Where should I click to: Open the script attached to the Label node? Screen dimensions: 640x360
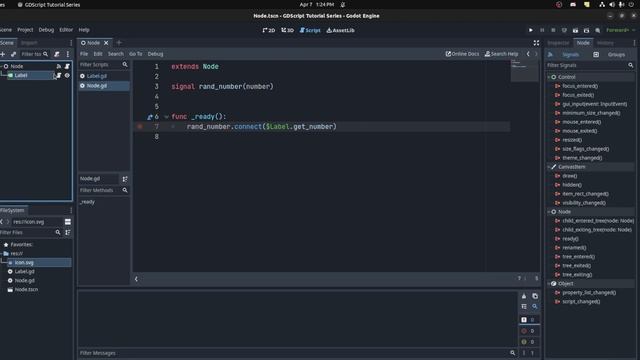(x=59, y=76)
